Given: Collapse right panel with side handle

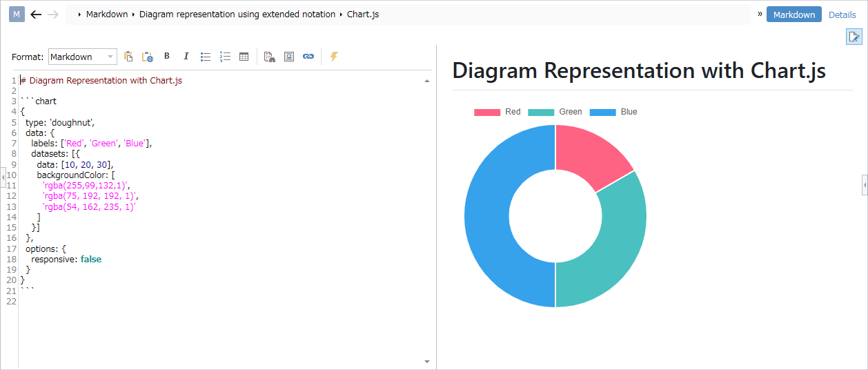Looking at the screenshot, I should 865,185.
